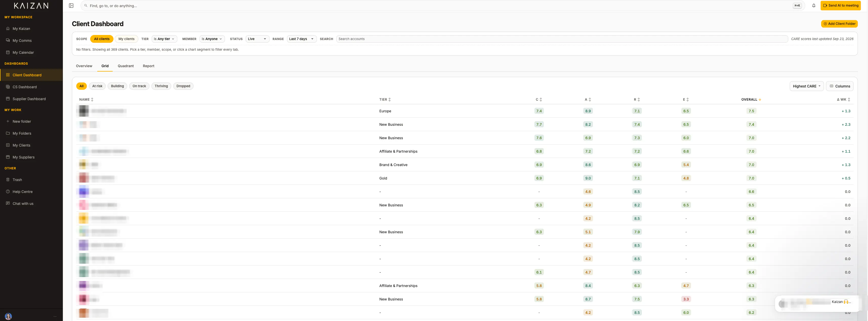Open the MEMBER Anyone dropdown
This screenshot has width=868, height=321.
pyautogui.click(x=212, y=39)
